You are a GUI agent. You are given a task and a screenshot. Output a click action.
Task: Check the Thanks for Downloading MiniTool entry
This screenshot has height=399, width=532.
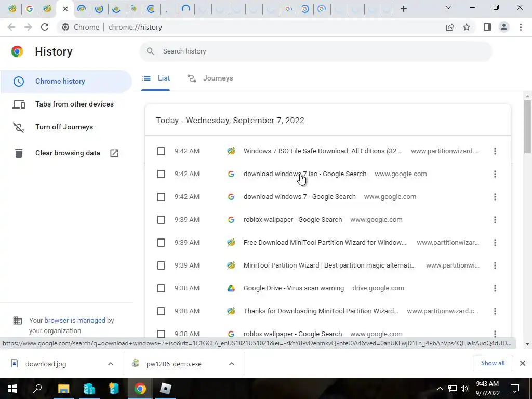[x=161, y=311]
